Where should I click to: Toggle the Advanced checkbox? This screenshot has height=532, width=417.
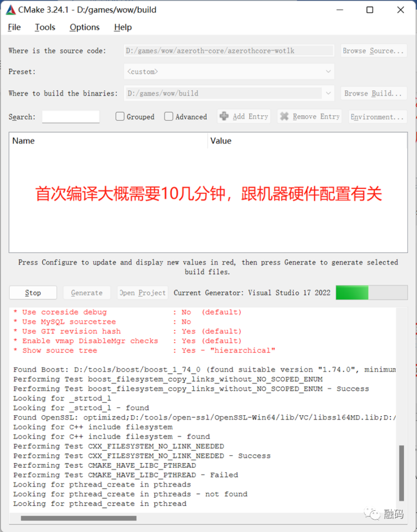pos(169,116)
